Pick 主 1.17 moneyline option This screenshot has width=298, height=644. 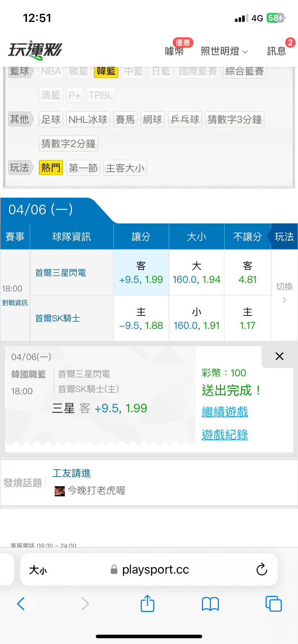248,318
